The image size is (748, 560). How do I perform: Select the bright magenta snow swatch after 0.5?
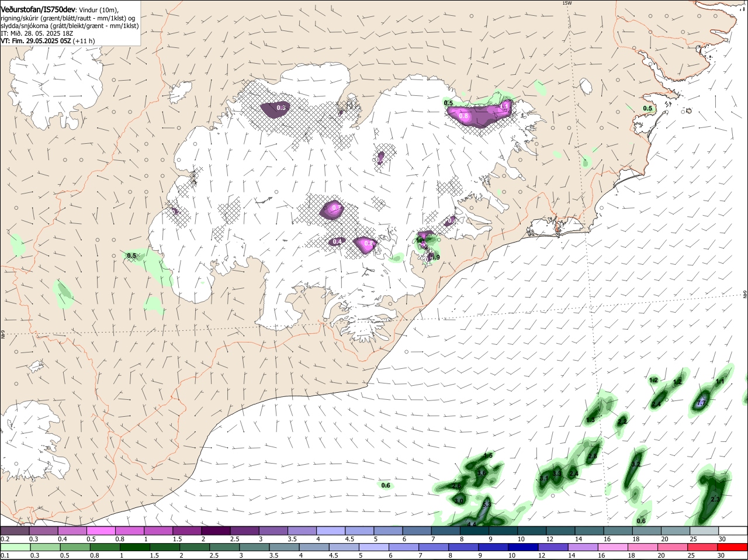101,530
